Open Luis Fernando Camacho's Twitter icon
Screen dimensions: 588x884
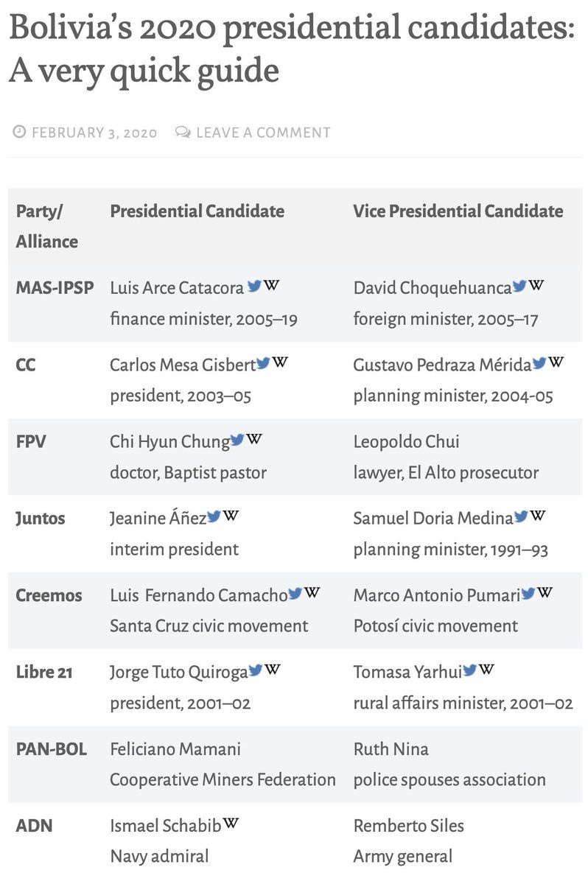[x=295, y=593]
